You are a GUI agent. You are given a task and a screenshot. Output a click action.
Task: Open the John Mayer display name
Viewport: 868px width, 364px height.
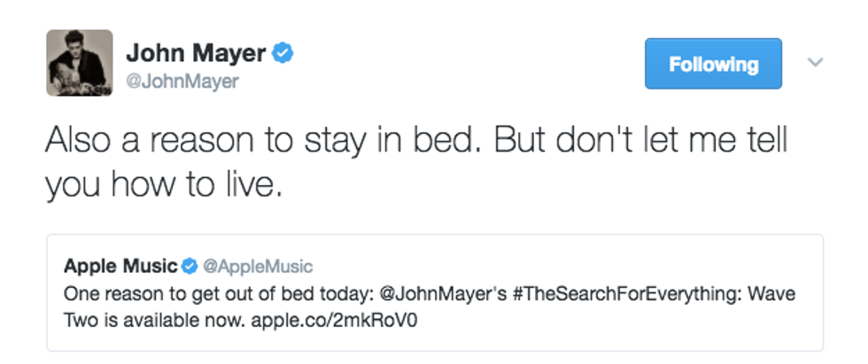point(196,53)
